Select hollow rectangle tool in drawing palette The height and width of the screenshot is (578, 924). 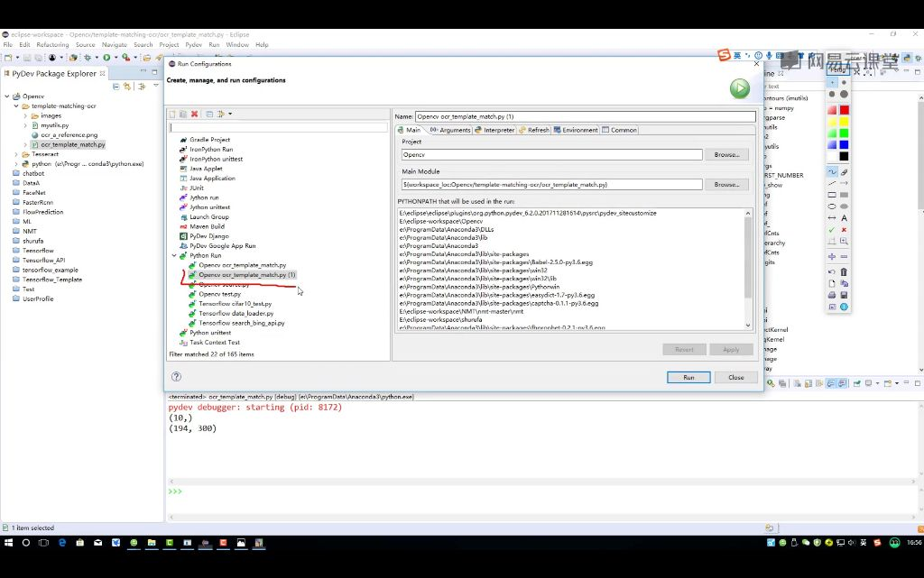point(831,195)
